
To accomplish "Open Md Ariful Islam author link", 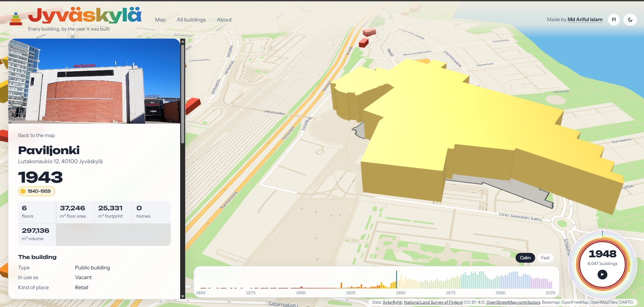I will point(585,19).
